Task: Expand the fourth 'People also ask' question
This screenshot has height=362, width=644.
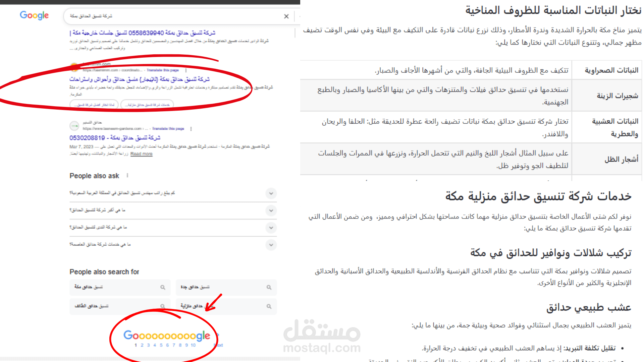Action: point(271,245)
